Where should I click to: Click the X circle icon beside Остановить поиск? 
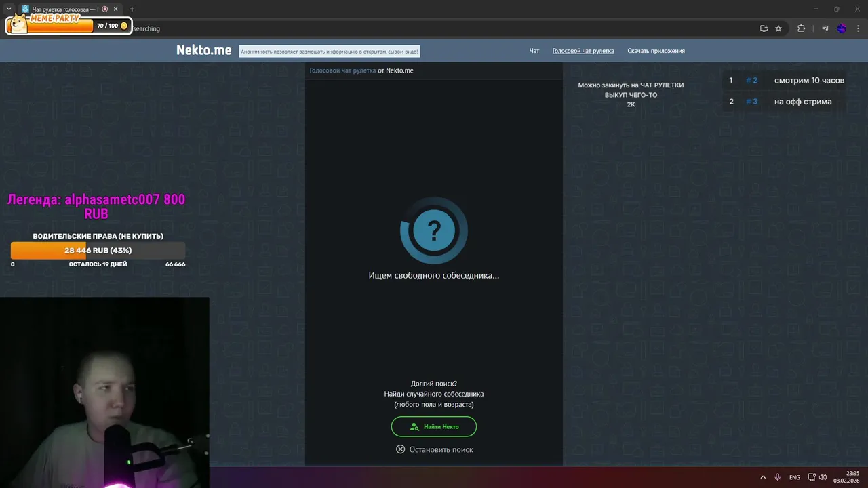tap(401, 449)
